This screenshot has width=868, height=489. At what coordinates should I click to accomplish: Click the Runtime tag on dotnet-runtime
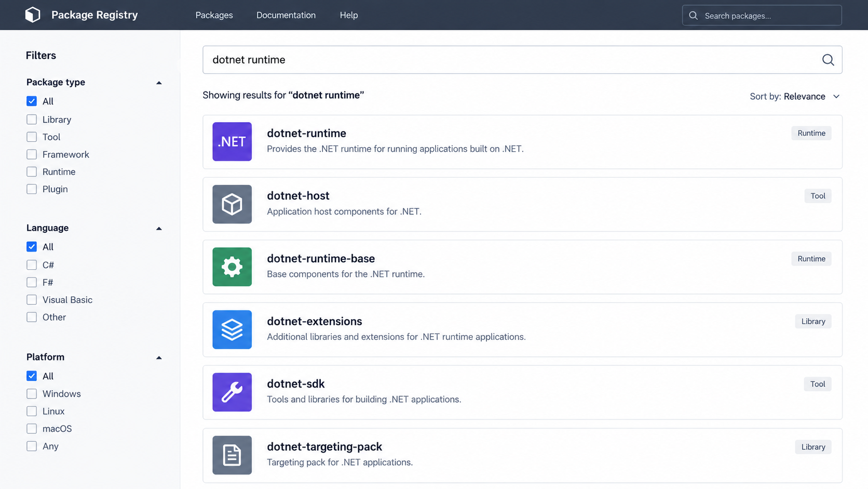pyautogui.click(x=811, y=133)
